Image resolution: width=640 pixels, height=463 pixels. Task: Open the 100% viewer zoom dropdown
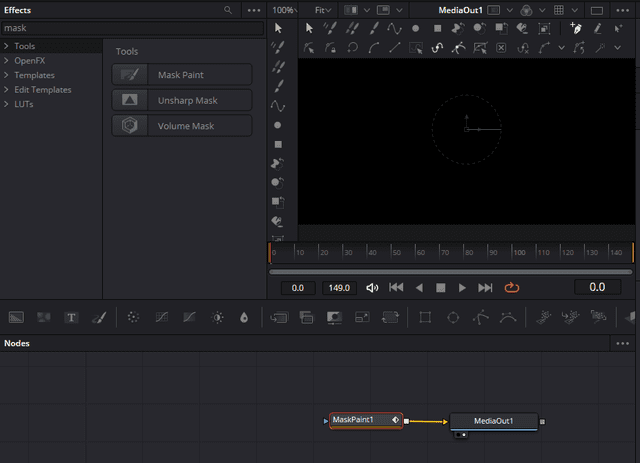click(x=284, y=10)
